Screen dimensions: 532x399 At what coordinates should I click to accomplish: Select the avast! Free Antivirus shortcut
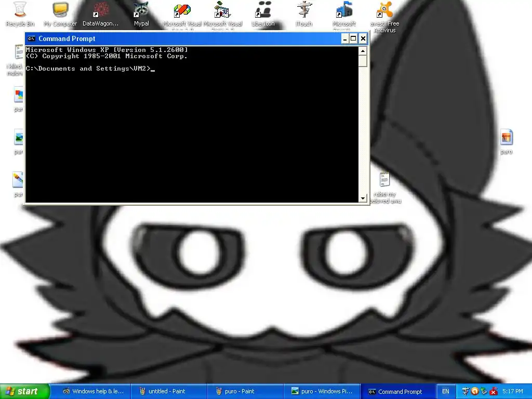coord(384,17)
